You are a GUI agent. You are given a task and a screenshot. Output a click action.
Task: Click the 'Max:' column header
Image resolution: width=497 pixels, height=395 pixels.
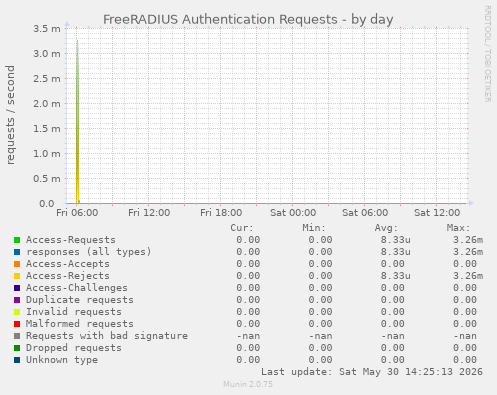tap(458, 228)
